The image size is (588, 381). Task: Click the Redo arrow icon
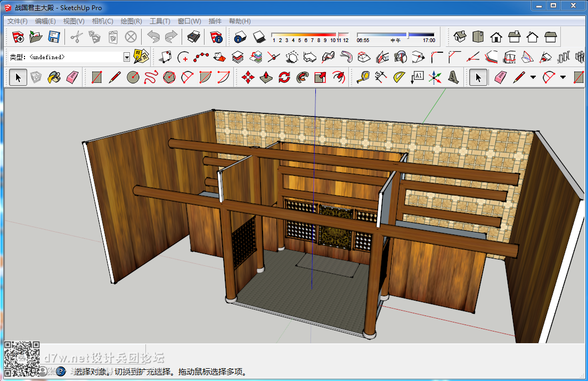[x=171, y=37]
